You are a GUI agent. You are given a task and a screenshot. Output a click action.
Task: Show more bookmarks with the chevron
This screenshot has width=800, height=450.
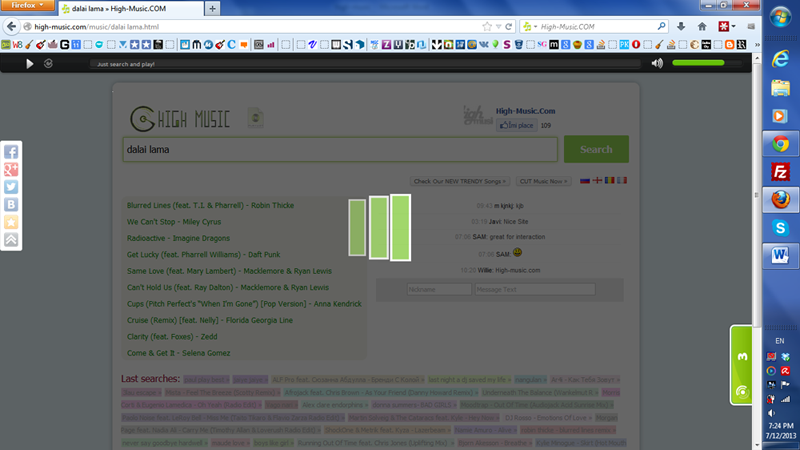757,45
